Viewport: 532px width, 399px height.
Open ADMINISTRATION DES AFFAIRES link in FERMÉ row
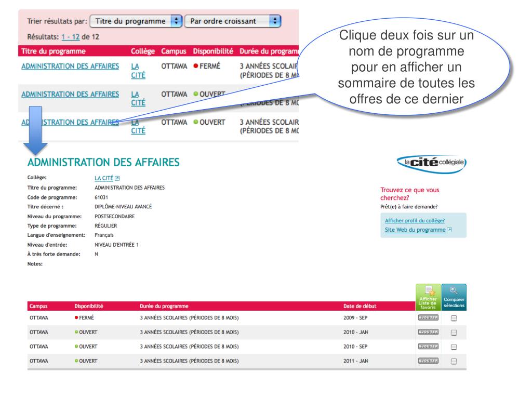tap(70, 66)
